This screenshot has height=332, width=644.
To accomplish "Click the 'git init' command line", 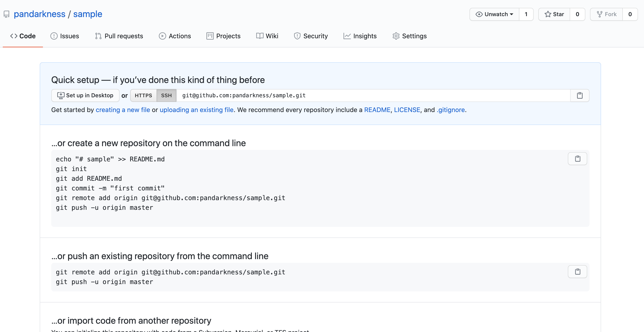I will [x=71, y=169].
